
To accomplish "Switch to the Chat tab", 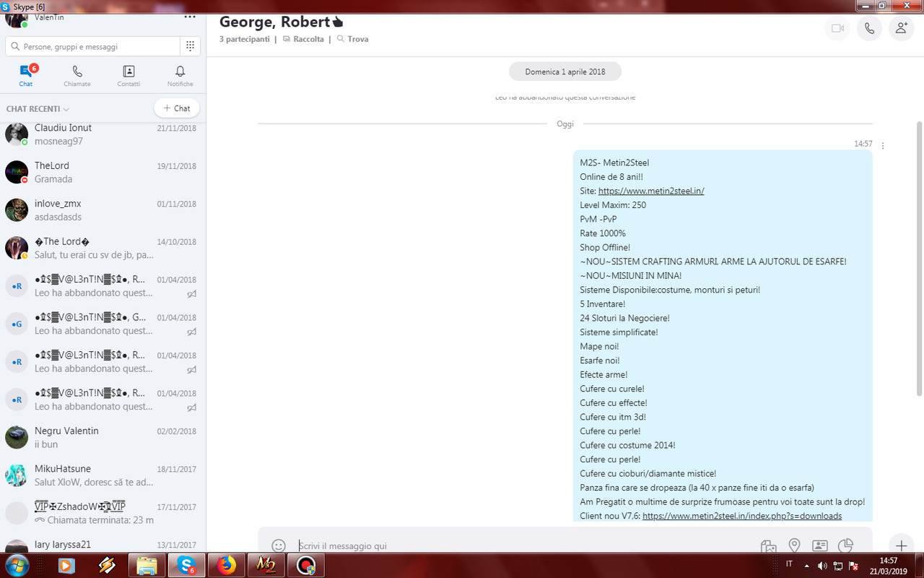I will tap(26, 75).
